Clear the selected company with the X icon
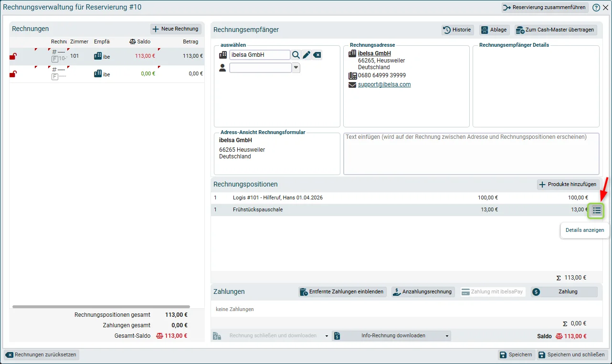 (x=317, y=55)
